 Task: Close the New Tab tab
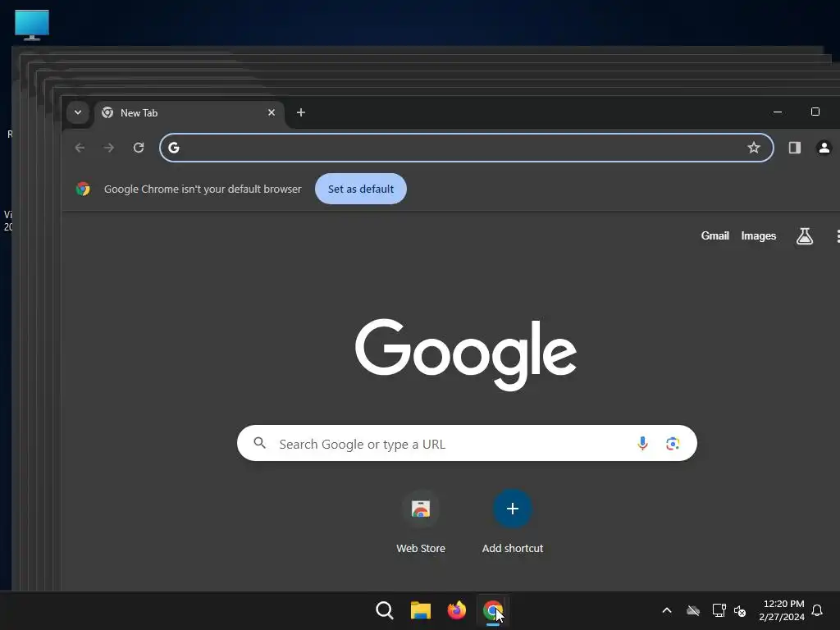click(271, 112)
